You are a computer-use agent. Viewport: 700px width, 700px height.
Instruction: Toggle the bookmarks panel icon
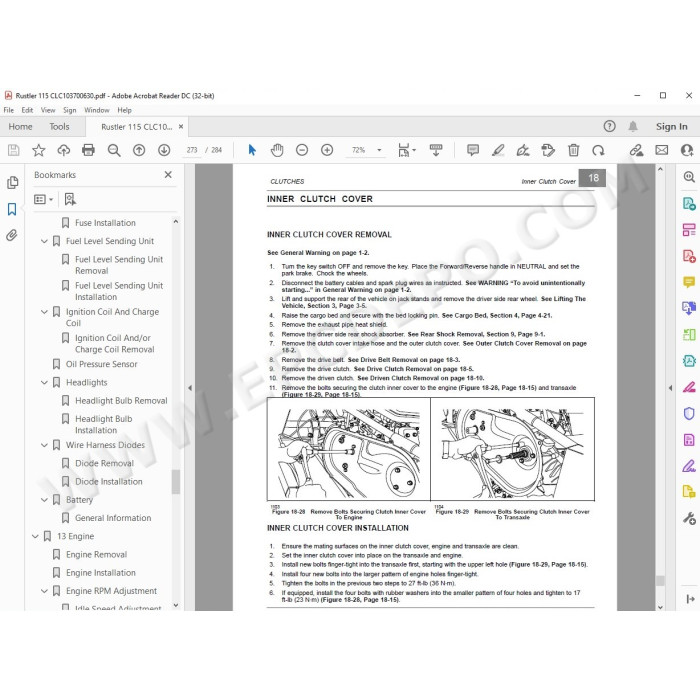tap(12, 209)
